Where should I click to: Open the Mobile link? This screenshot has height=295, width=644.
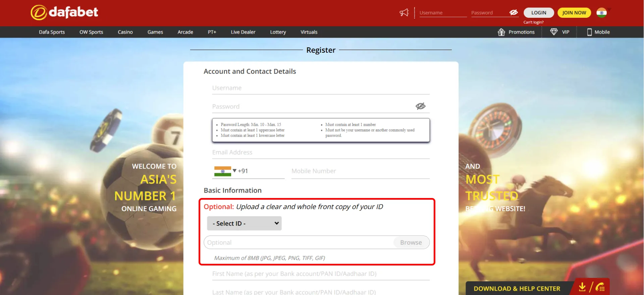tap(602, 32)
